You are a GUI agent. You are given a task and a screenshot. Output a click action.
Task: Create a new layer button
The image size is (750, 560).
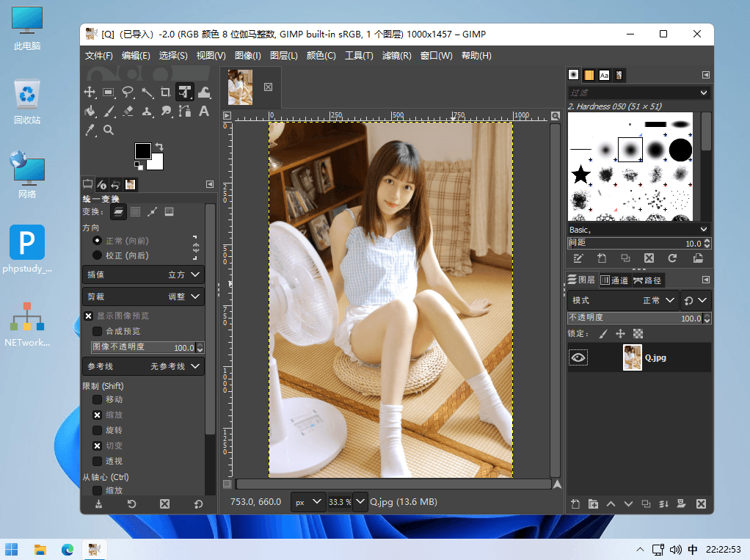(575, 503)
